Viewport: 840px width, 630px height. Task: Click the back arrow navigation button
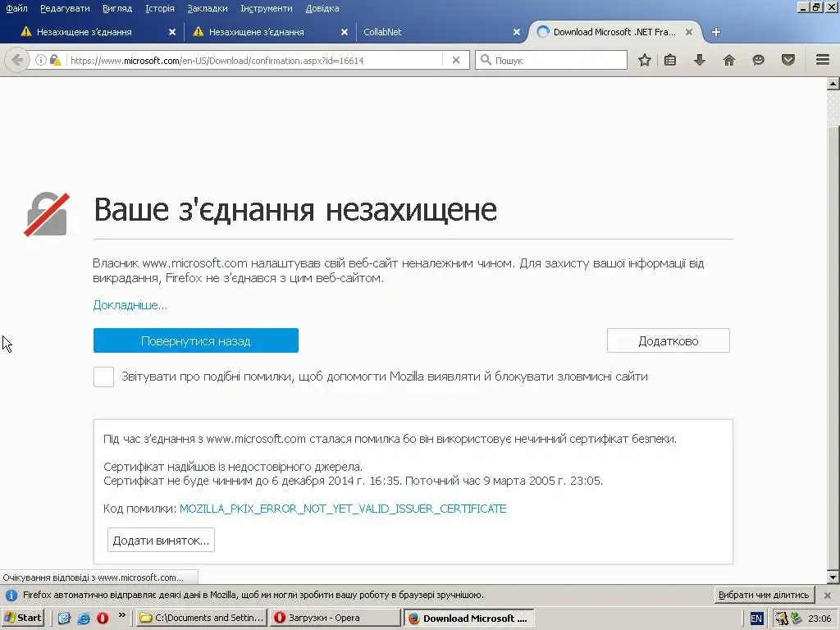pyautogui.click(x=16, y=60)
